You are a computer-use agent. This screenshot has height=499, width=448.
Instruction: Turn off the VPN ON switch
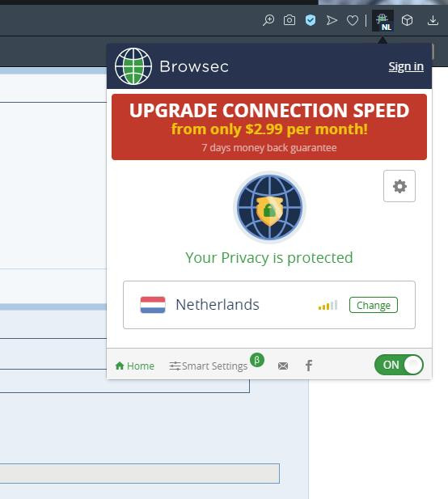399,365
